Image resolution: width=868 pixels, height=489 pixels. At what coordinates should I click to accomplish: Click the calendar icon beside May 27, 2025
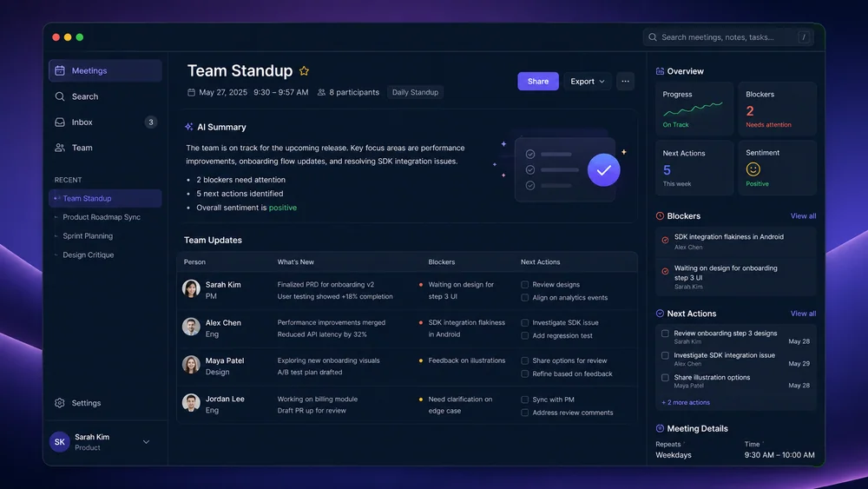tap(191, 92)
